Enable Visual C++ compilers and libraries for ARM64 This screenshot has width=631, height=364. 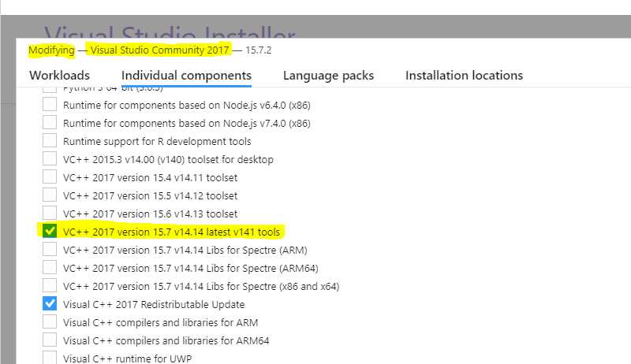[50, 340]
